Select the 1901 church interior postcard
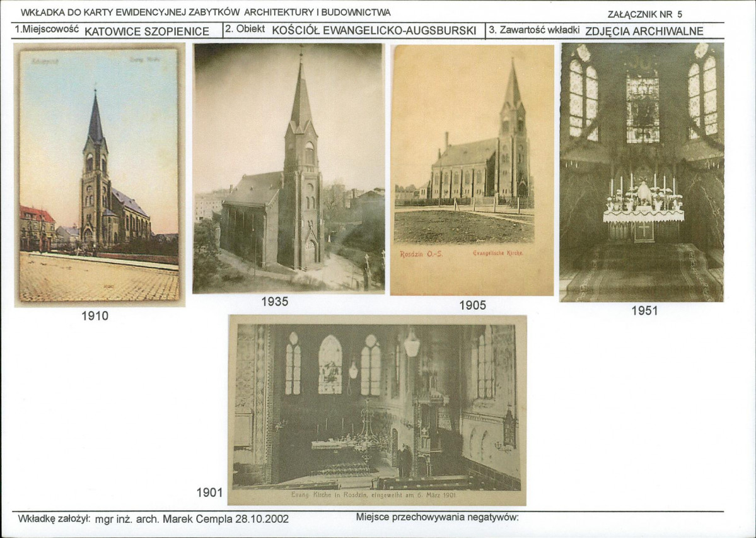This screenshot has width=756, height=538. click(x=377, y=409)
